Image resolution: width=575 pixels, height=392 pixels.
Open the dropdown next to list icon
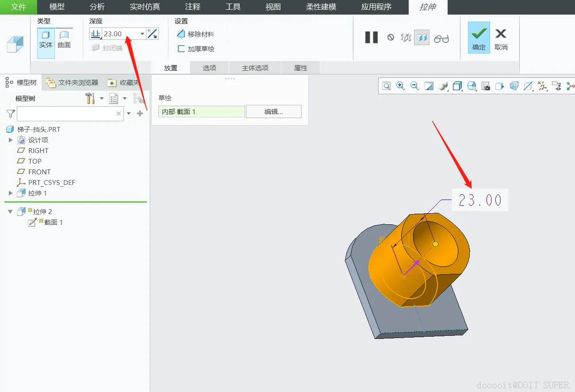tap(125, 98)
